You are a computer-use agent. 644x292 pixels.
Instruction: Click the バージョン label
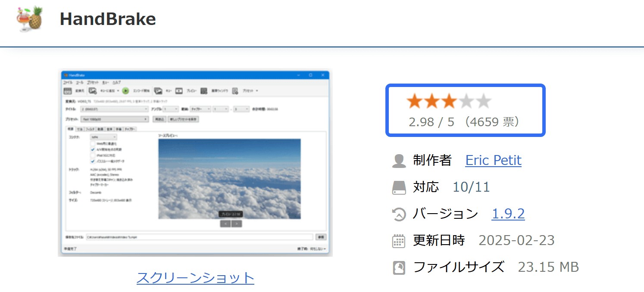point(446,214)
